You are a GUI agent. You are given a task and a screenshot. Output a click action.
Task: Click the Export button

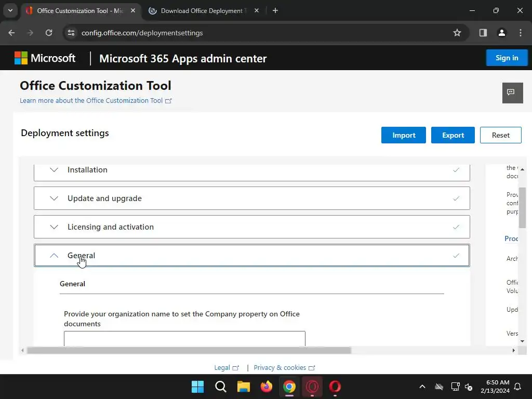(453, 135)
